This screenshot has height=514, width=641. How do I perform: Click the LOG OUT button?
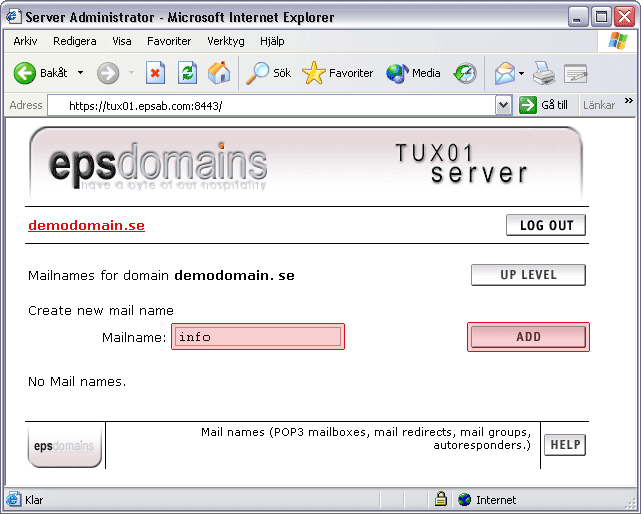point(546,225)
